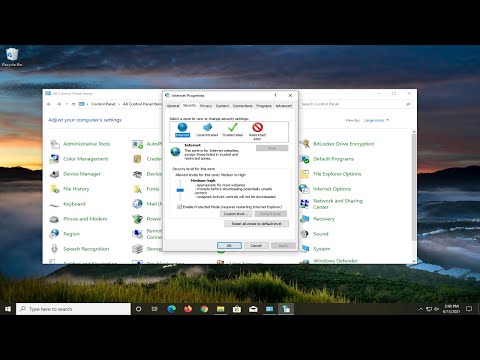Viewport: 480px width, 360px height.
Task: Open Fonts icon in Control Panel
Action: click(x=137, y=189)
